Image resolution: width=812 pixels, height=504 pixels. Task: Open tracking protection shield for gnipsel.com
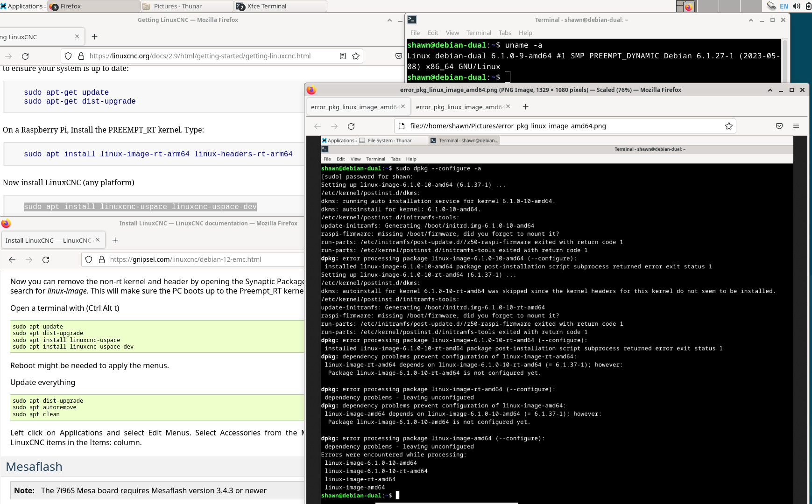[89, 259]
